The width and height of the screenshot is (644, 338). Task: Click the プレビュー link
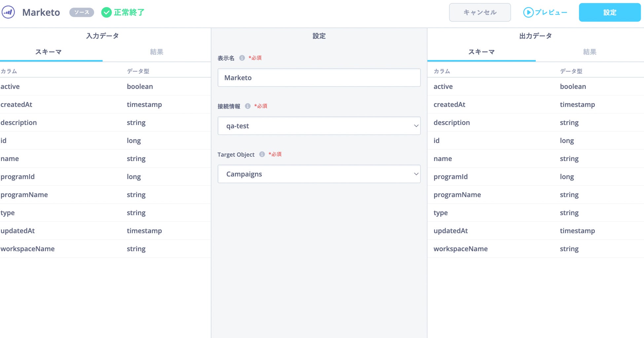(551, 13)
